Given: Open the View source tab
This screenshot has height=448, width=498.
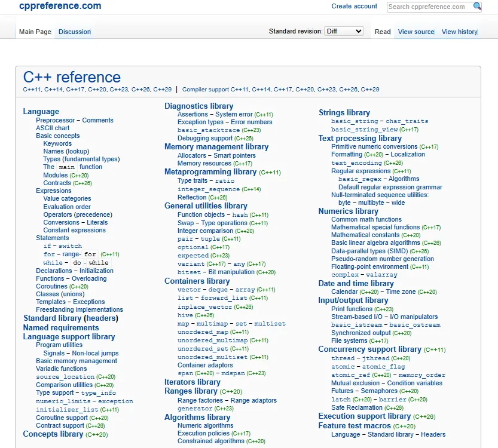Looking at the screenshot, I should [416, 32].
